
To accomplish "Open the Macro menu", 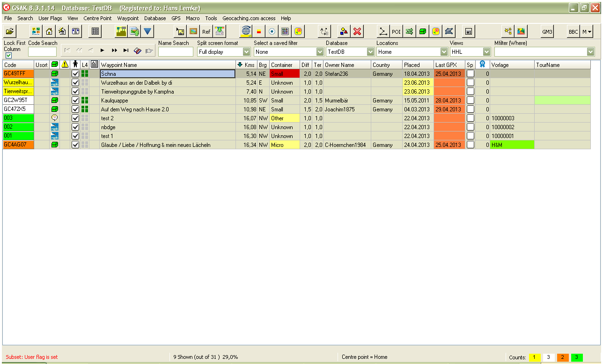I will 192,18.
